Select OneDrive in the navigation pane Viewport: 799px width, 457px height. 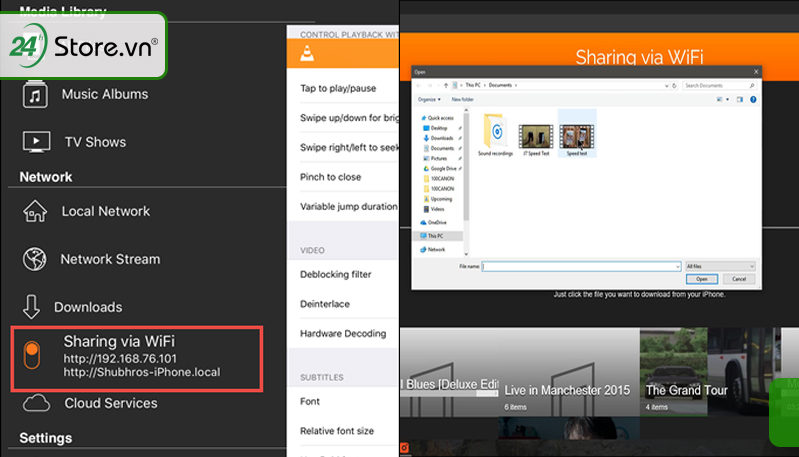434,223
